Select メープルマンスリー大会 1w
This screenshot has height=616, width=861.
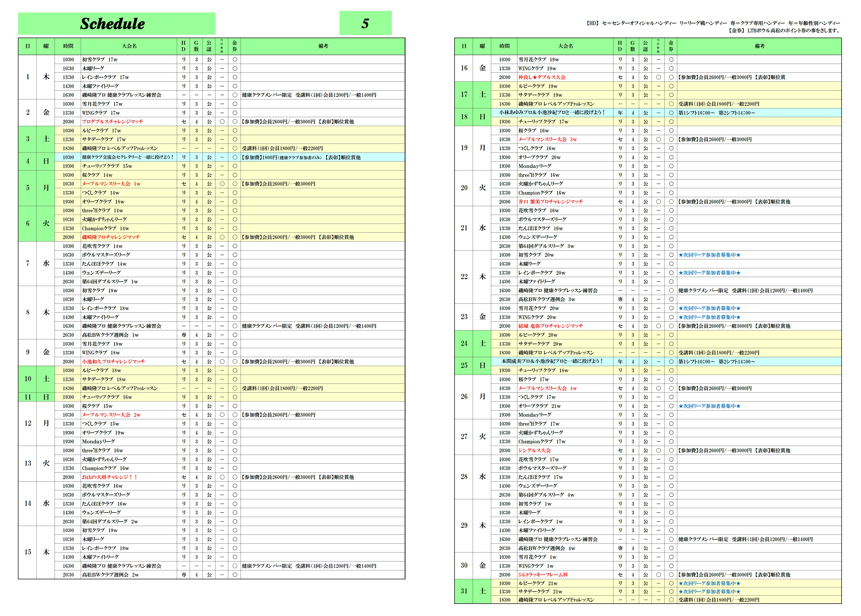pyautogui.click(x=111, y=184)
